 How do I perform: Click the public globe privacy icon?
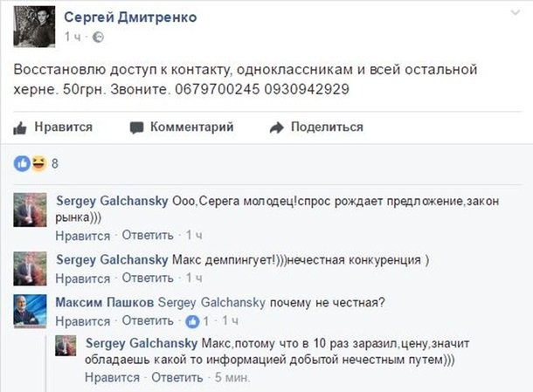click(98, 38)
